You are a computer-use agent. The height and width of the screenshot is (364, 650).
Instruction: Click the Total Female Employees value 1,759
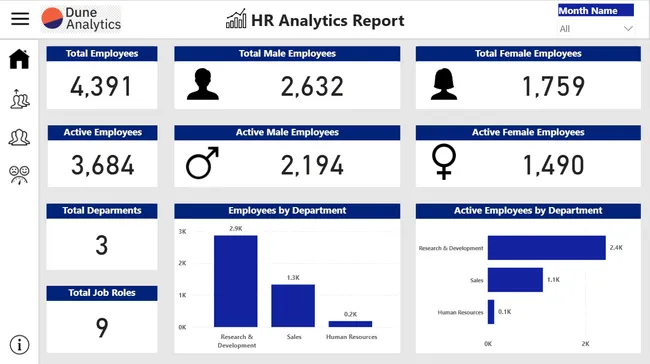(x=553, y=87)
